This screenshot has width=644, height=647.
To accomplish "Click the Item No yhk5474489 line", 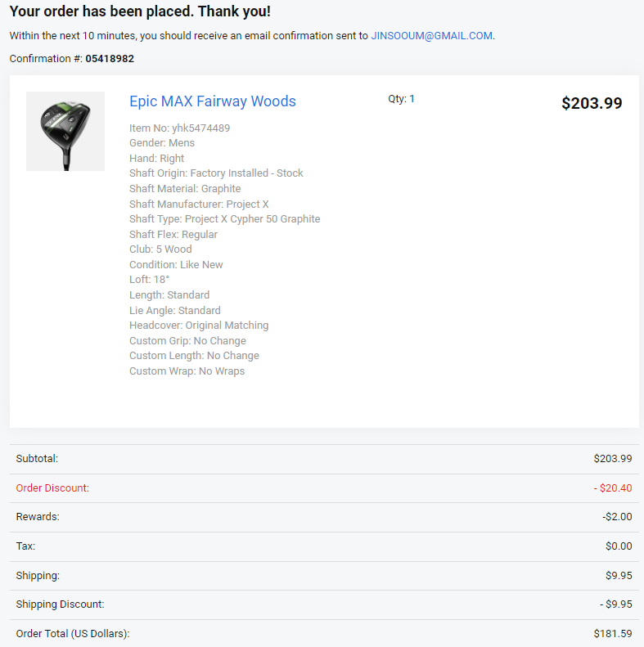I will 179,128.
